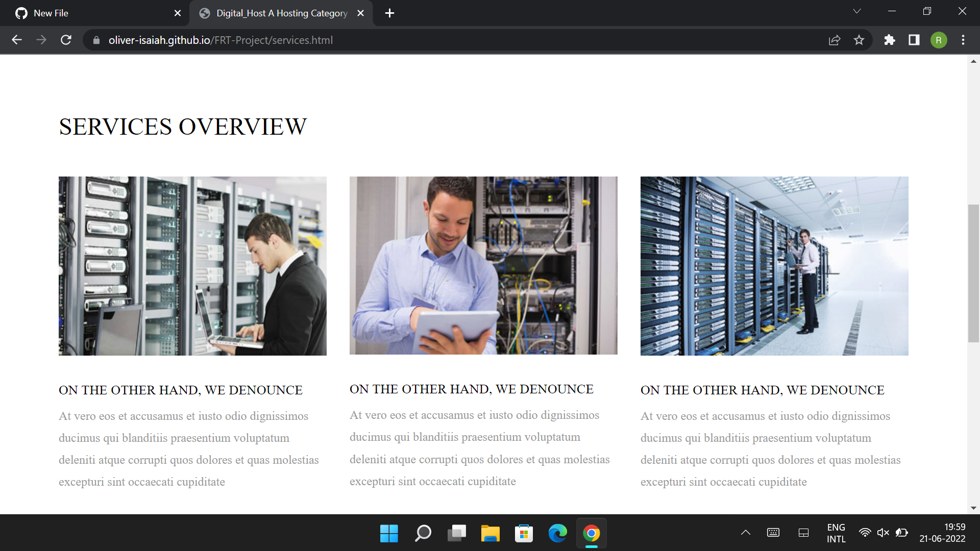
Task: Click the scroll-down arrow of the page scrollbar
Action: 973,508
